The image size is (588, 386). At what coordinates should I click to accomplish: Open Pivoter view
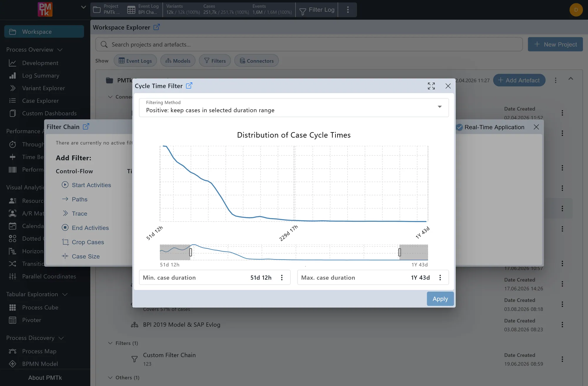click(x=31, y=320)
